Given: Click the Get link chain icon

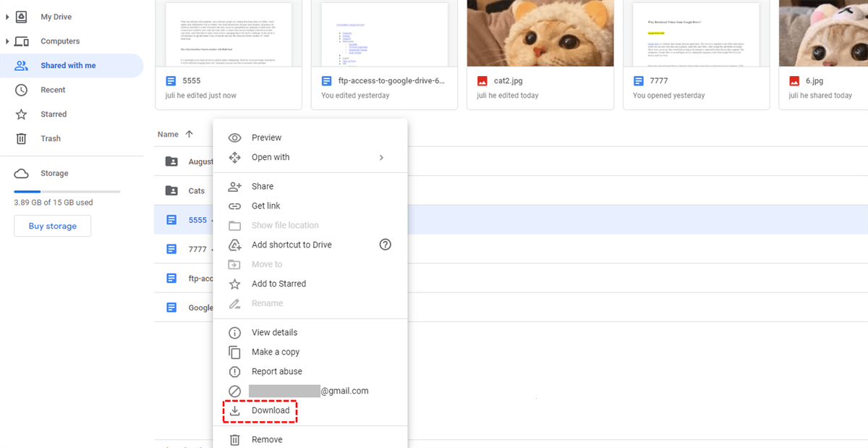Looking at the screenshot, I should tap(234, 206).
